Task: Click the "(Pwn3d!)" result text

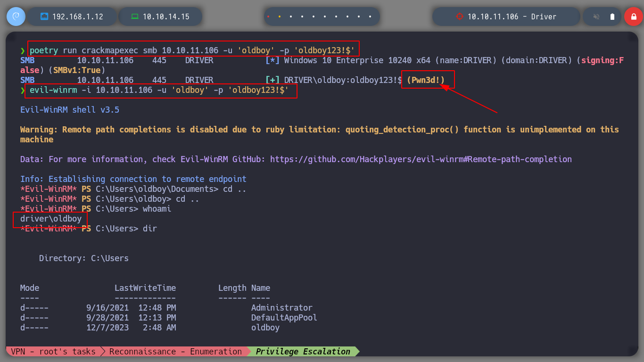Action: [x=426, y=80]
